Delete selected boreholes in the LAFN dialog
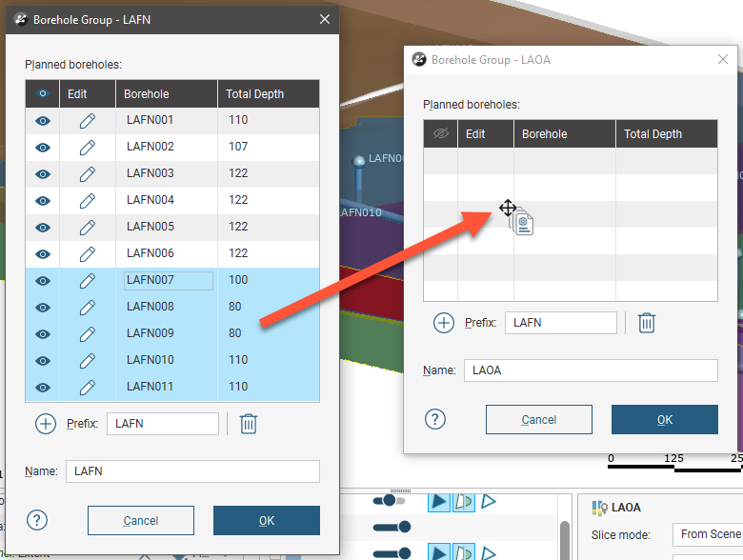This screenshot has height=560, width=743. (x=249, y=424)
